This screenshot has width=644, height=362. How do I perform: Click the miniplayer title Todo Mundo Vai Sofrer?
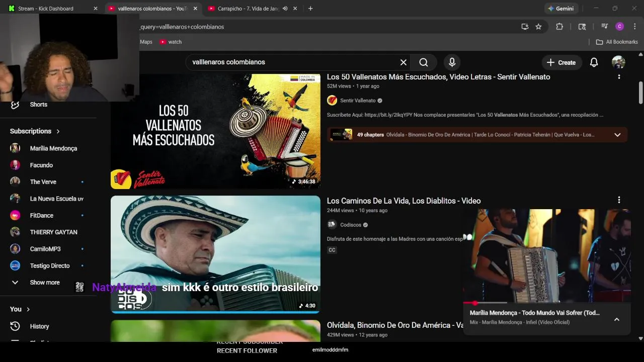coord(535,313)
